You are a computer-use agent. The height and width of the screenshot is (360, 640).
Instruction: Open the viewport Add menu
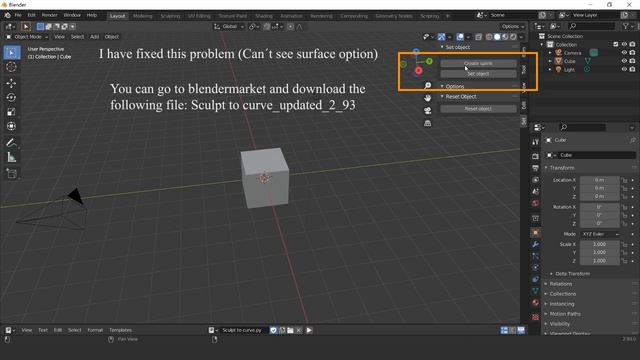coord(94,37)
